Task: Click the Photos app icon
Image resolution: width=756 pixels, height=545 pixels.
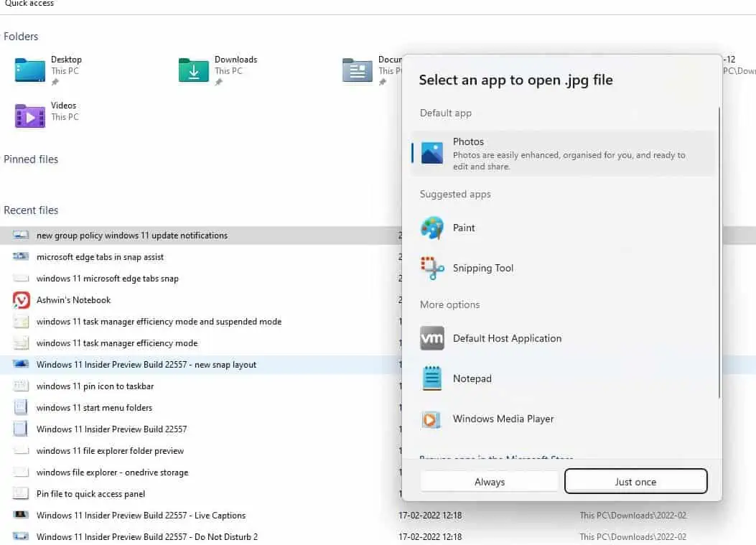Action: click(x=432, y=153)
